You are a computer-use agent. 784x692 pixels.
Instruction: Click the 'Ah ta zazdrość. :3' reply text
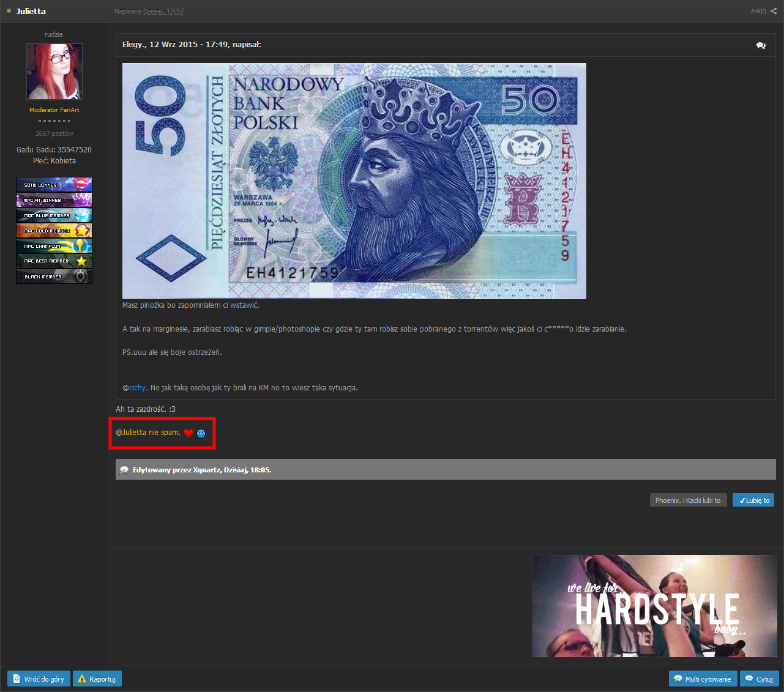point(146,409)
